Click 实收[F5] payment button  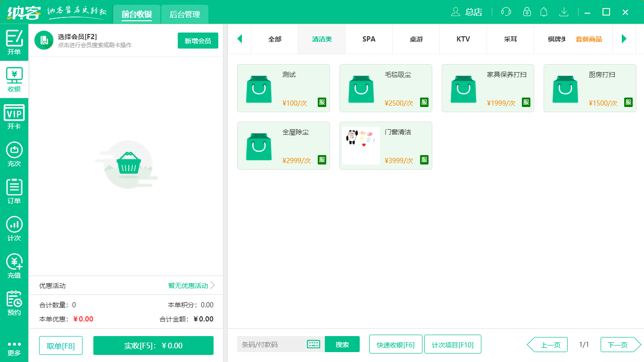153,346
